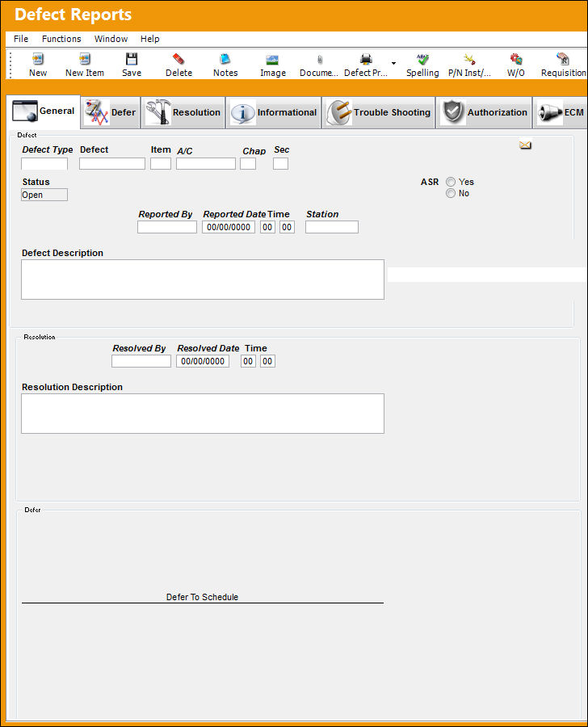Click the Resolved Time hours field

(x=248, y=361)
